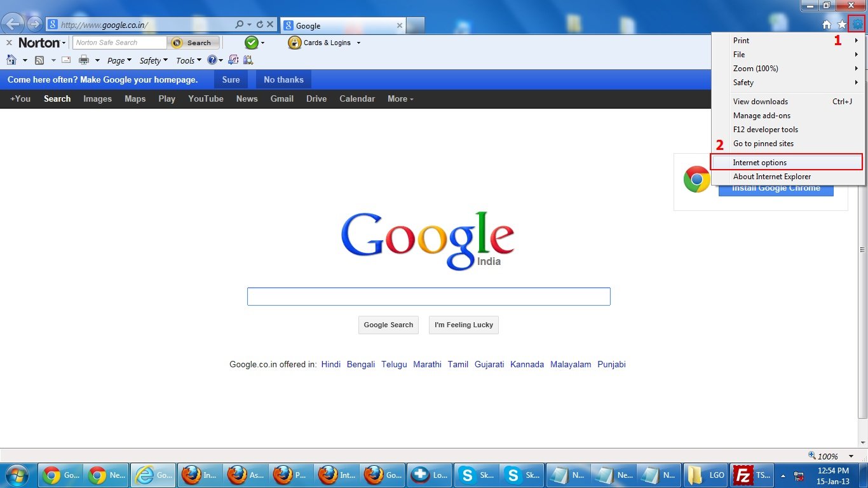Choose Internet options from the menu
The image size is (868, 488).
click(x=787, y=162)
